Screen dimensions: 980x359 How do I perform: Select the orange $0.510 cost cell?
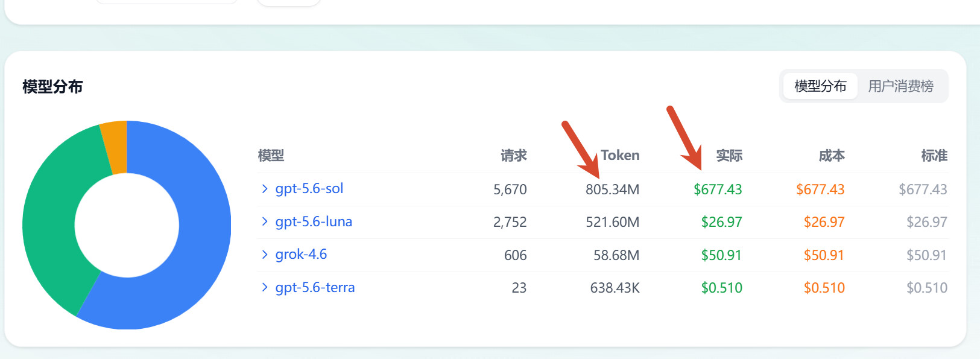[x=824, y=288]
